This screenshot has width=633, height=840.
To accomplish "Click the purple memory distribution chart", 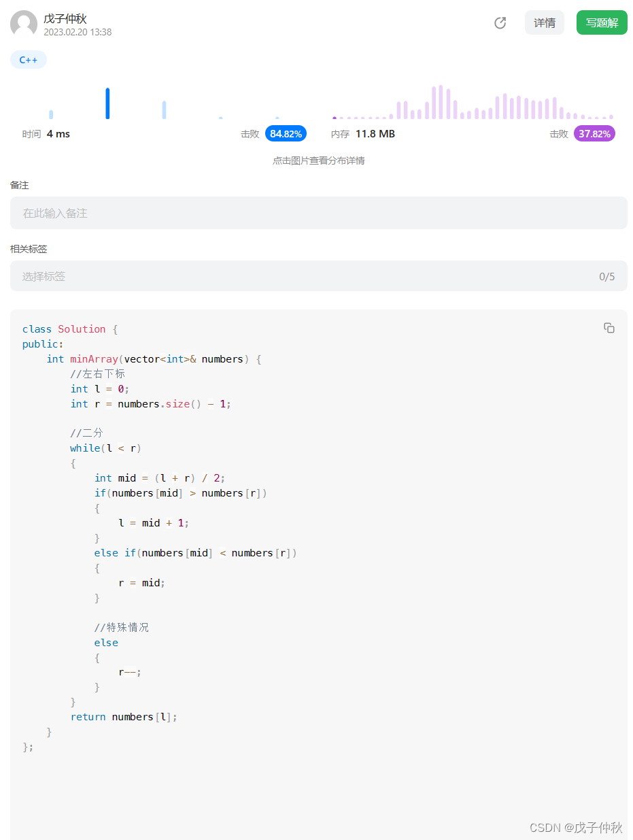I will [x=473, y=103].
